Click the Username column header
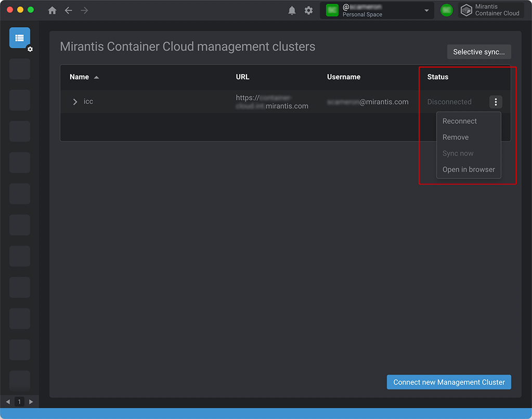The height and width of the screenshot is (419, 532). coord(343,77)
